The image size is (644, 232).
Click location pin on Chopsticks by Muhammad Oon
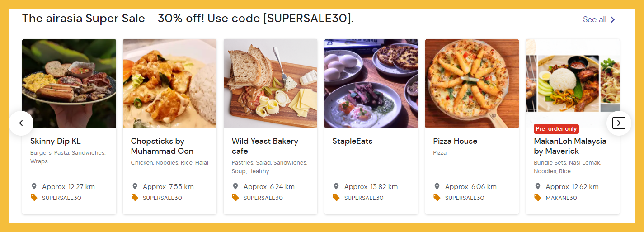tap(135, 186)
